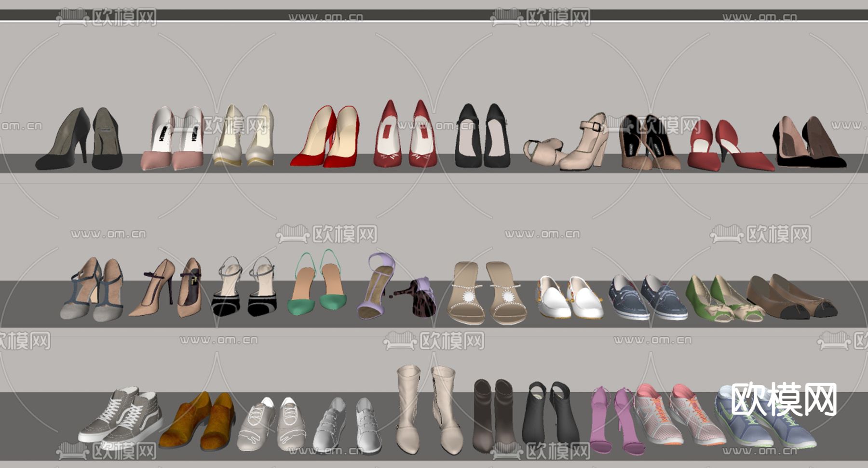This screenshot has width=868, height=468.
Task: Select the grey T-strap heels
Action: pyautogui.click(x=92, y=289)
